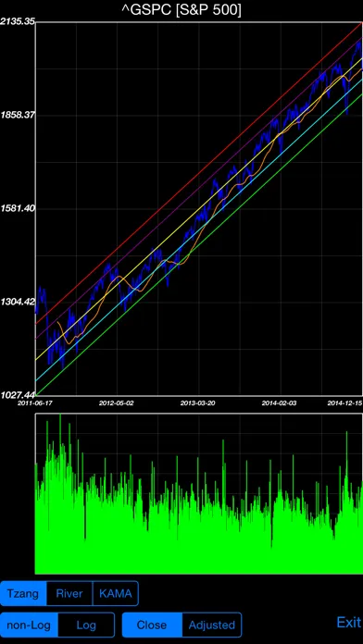Tap the ^GSPC [S&P 500] chart title

click(x=181, y=10)
